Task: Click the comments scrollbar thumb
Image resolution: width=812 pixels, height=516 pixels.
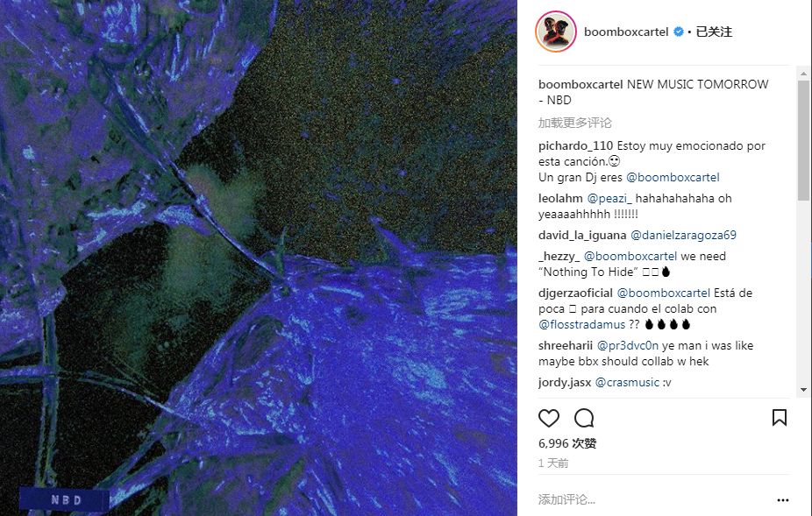Action: (x=803, y=141)
